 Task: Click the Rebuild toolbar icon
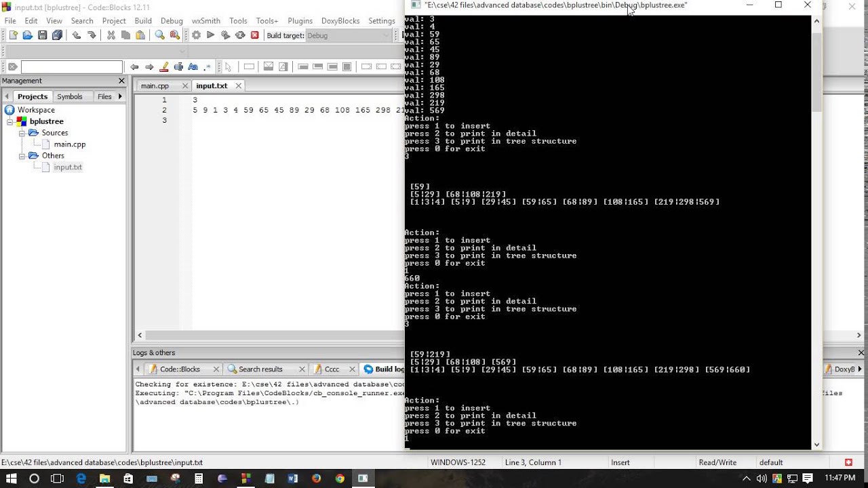pos(240,35)
